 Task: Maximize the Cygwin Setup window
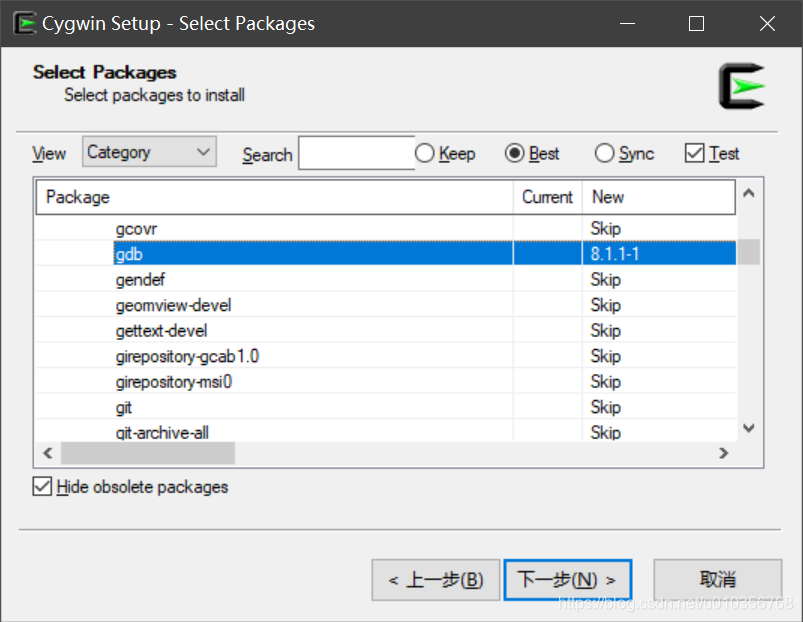[x=696, y=24]
